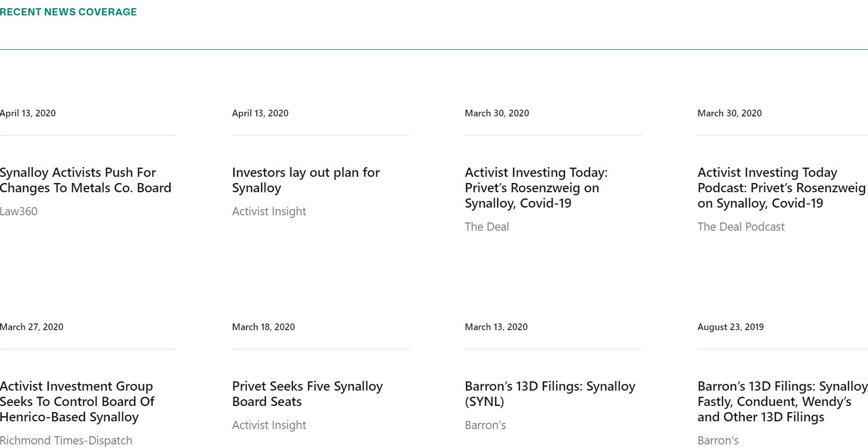The image size is (868, 448).
Task: Open "Privet Seeks Five Synalloy Board Seats"
Action: tap(307, 394)
